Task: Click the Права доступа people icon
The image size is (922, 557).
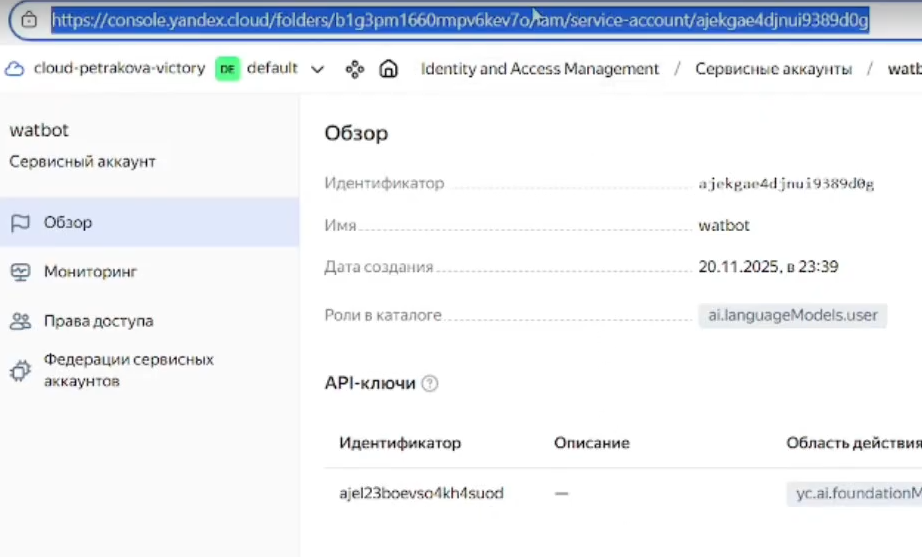Action: click(x=20, y=322)
